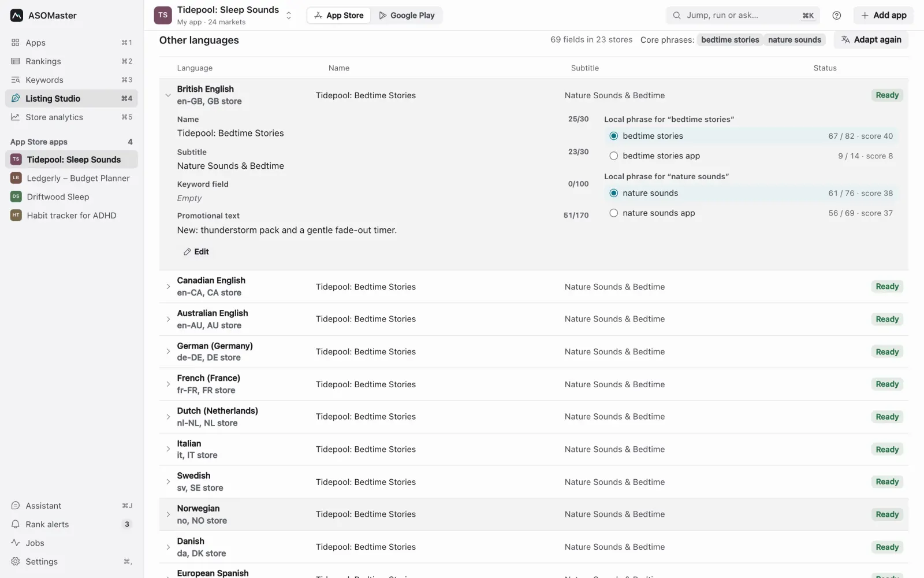
Task: Open Keywords from the sidebar
Action: 72,80
